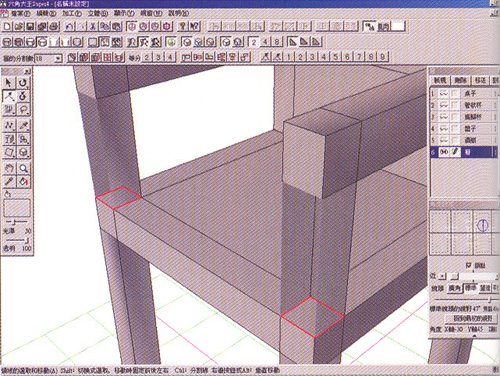Screen dimensions: 500x376
Task: Select the arrow pointer tool
Action: pos(9,82)
